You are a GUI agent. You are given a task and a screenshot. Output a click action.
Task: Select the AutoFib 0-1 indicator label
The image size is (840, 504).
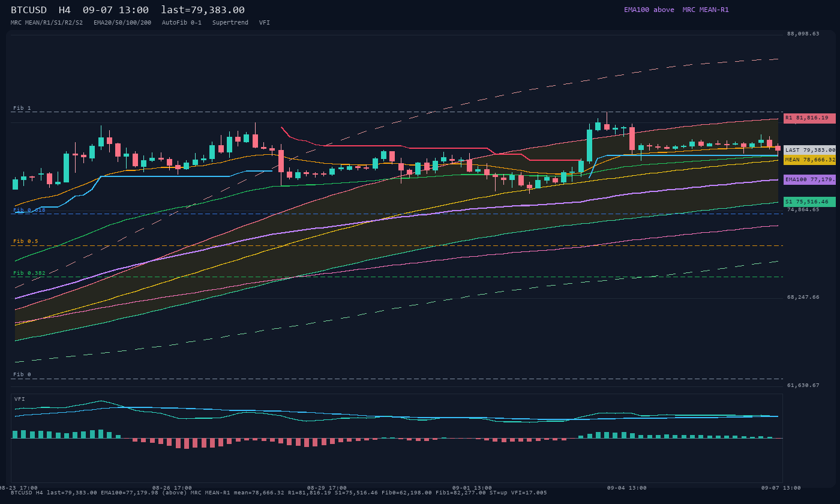pyautogui.click(x=182, y=23)
